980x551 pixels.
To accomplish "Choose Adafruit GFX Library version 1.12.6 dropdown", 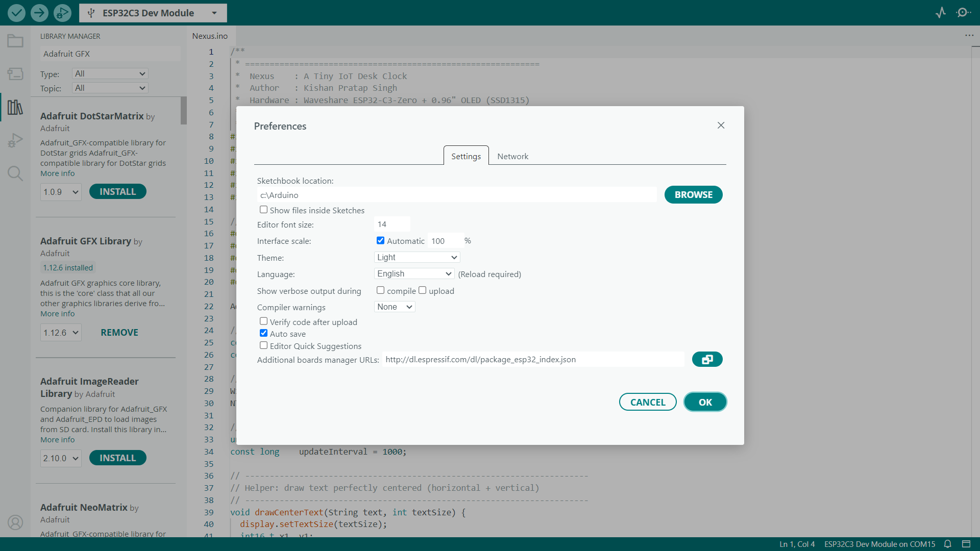I will (61, 333).
